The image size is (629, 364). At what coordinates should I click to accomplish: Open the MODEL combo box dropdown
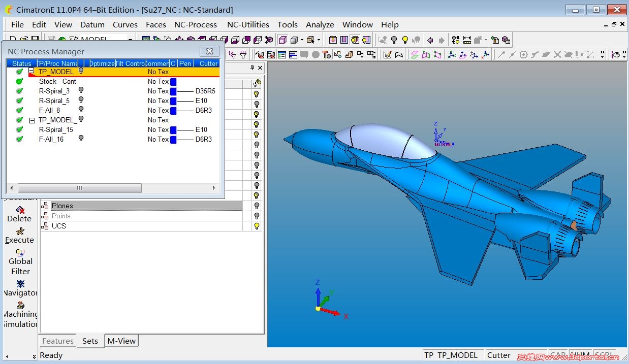point(130,40)
